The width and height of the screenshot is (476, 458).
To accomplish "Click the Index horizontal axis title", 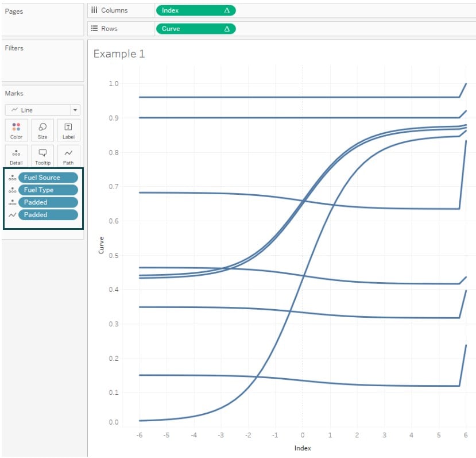I will (x=303, y=448).
